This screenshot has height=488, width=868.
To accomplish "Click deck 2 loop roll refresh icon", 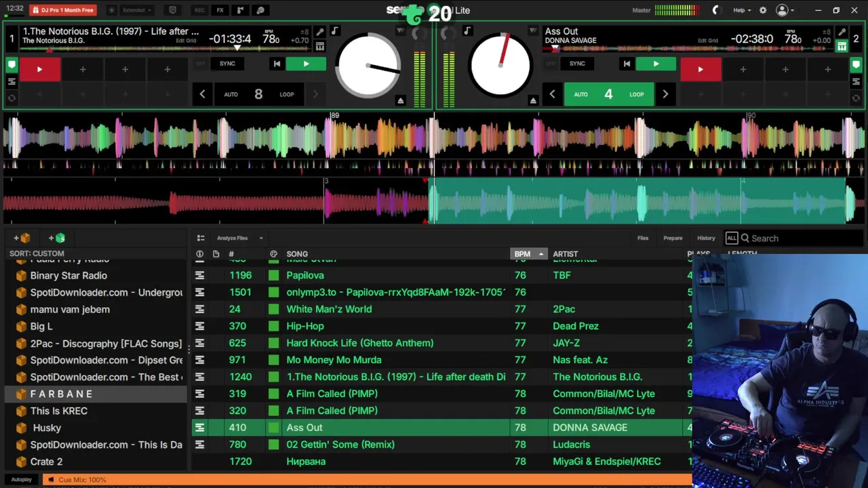I will coord(856,98).
